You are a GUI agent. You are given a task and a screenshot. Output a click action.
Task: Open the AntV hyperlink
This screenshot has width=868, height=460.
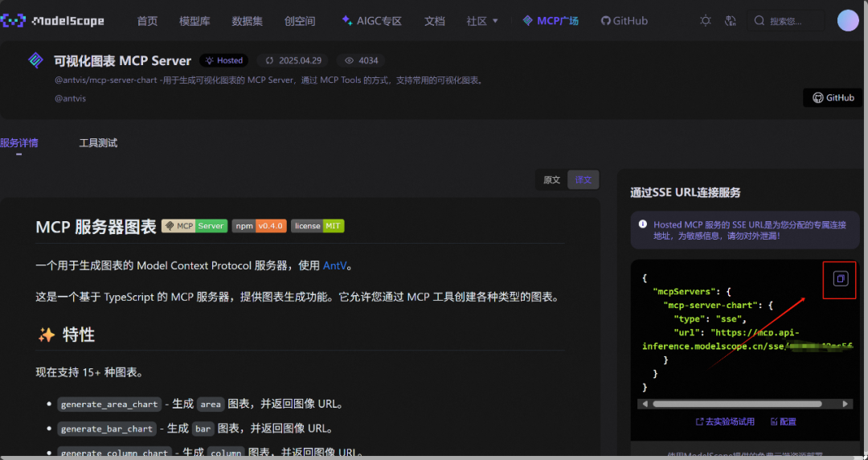(x=335, y=265)
